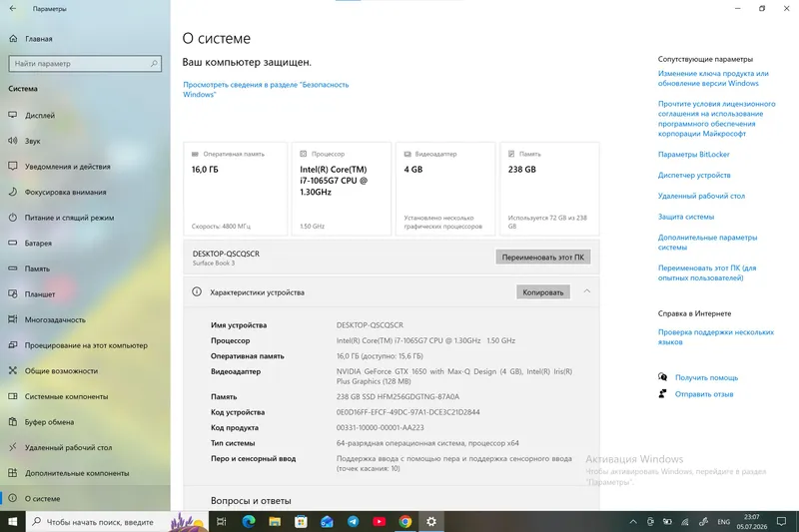Open the related Удаленный рабочий стол link
Image resolution: width=799 pixels, height=532 pixels.
click(x=701, y=196)
